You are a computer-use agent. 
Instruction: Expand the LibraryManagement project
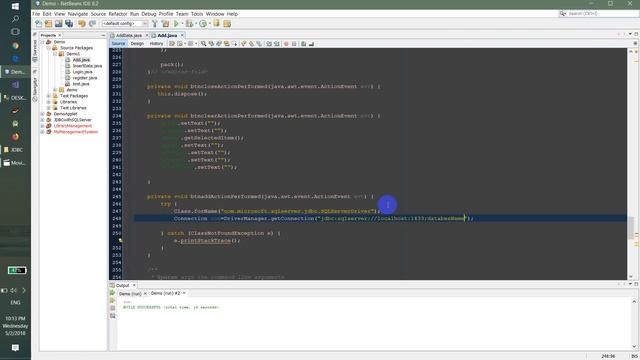tap(42, 126)
